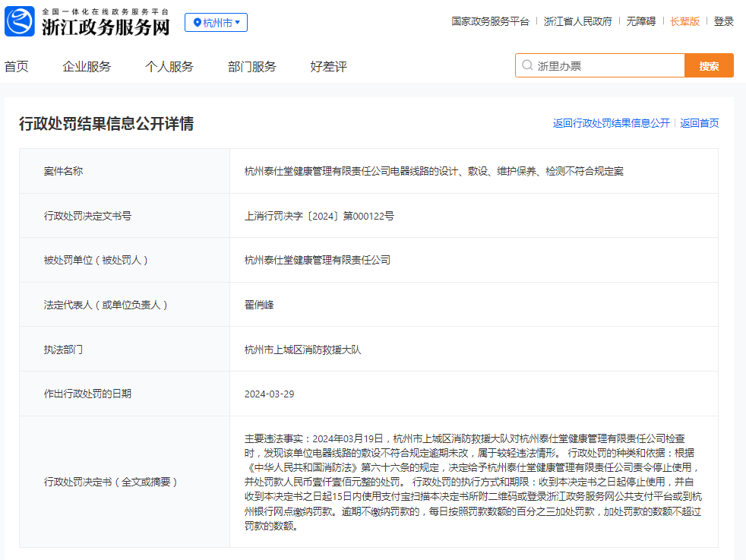Click the Zhejiang government service logo icon

point(20,21)
